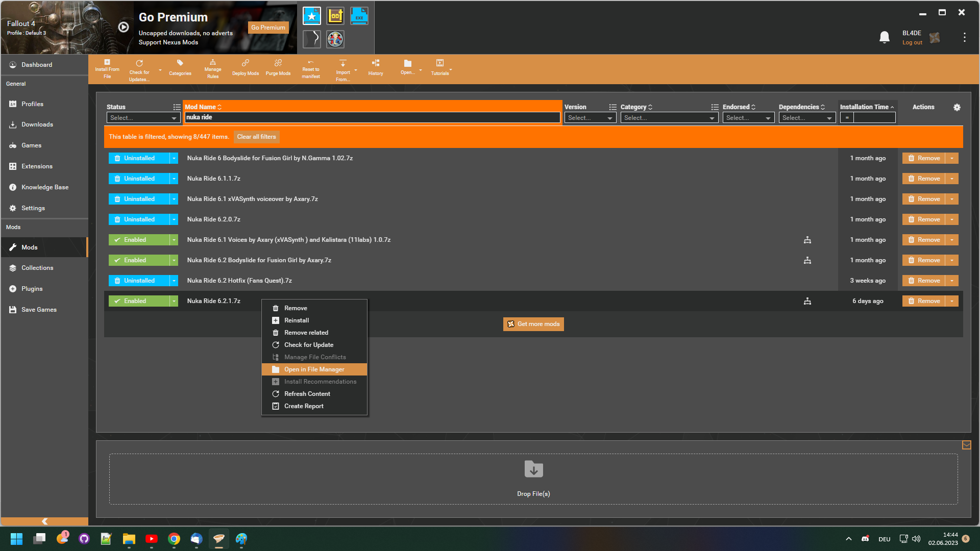Open Manage Rules
Viewport: 980px width, 551px height.
click(213, 69)
